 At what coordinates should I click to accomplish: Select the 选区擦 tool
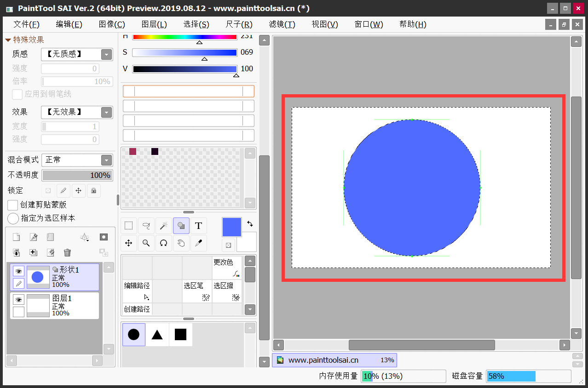click(227, 291)
